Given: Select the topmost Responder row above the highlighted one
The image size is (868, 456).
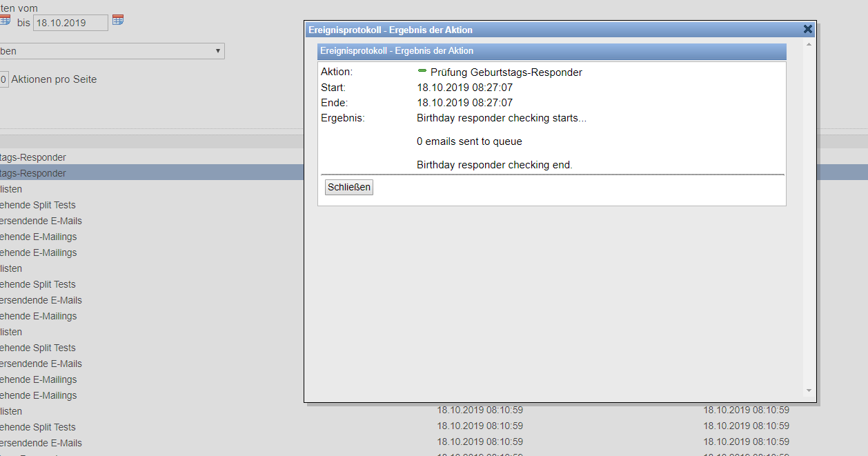Looking at the screenshot, I should (x=33, y=157).
